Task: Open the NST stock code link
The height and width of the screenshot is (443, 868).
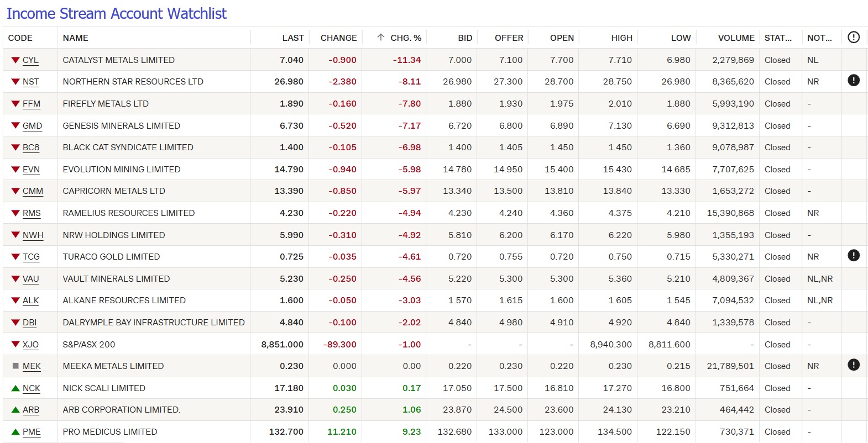Action: 31,82
